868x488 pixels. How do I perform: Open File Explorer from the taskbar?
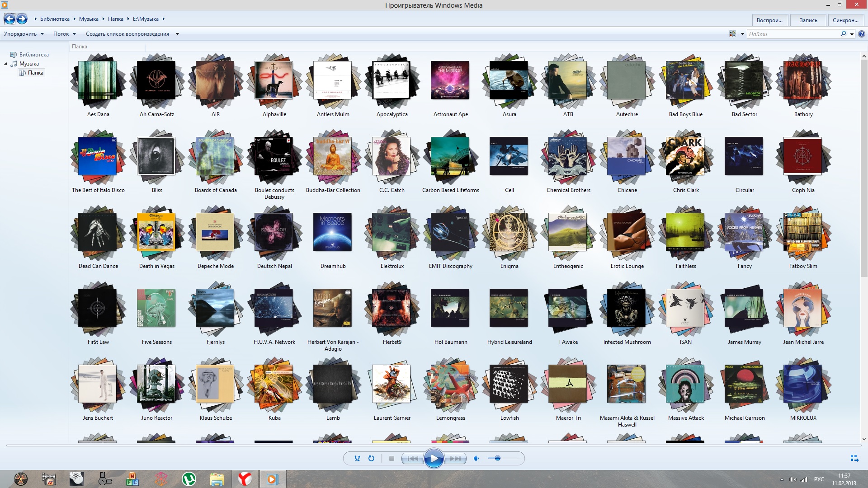click(217, 479)
